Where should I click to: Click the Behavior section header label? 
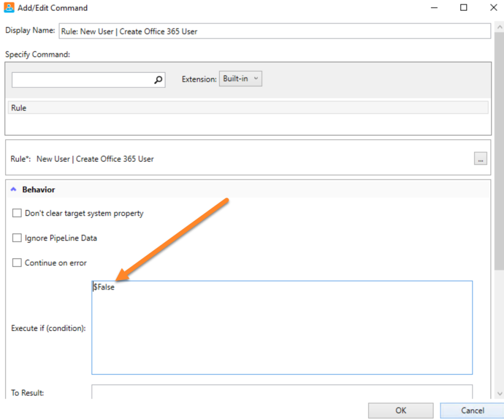point(38,190)
